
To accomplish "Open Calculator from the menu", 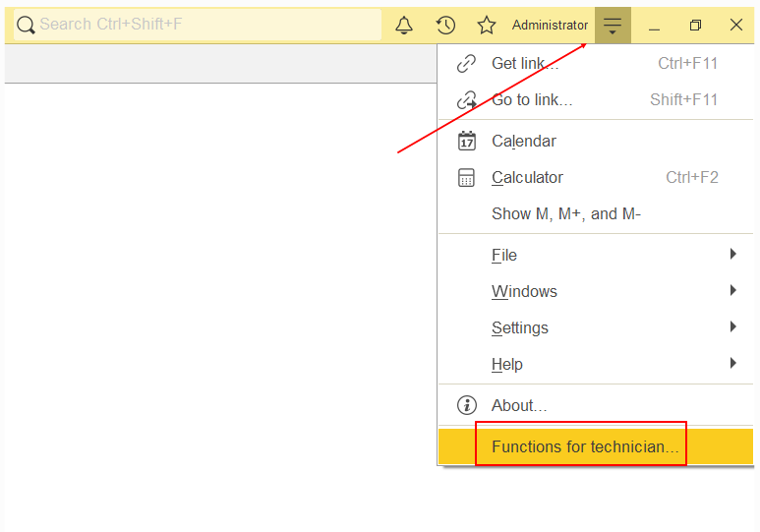I will 596,177.
